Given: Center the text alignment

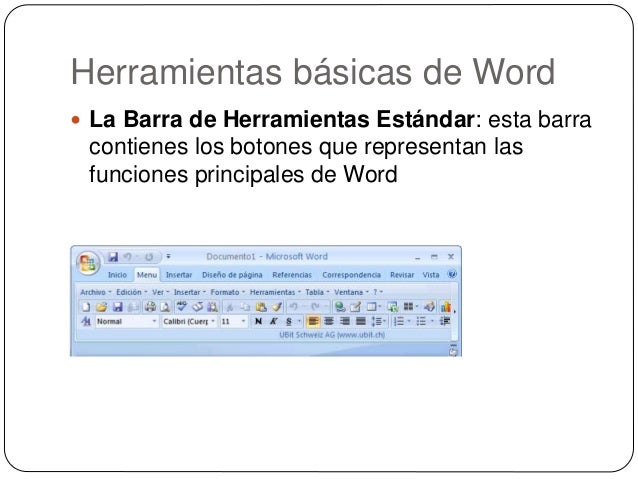Looking at the screenshot, I should (329, 322).
